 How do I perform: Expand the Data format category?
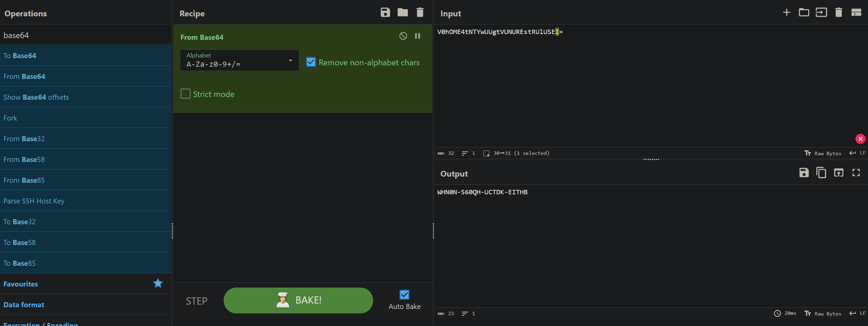tap(24, 305)
